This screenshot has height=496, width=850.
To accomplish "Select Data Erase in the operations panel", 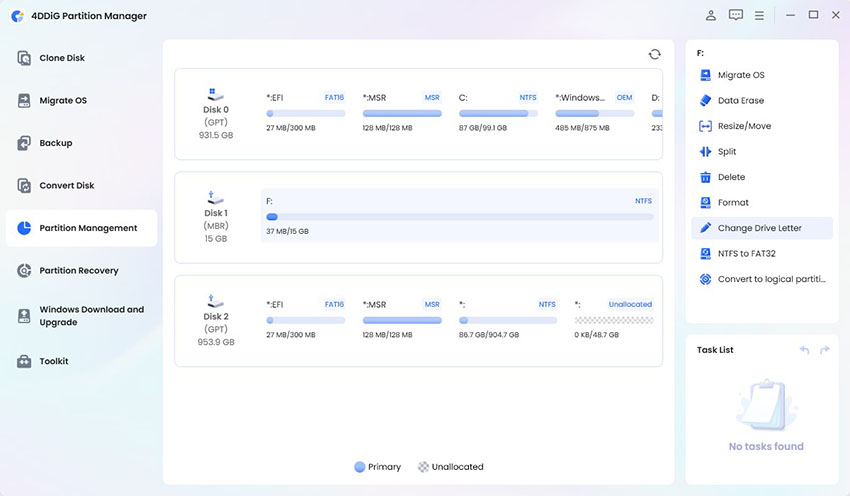I will [741, 101].
